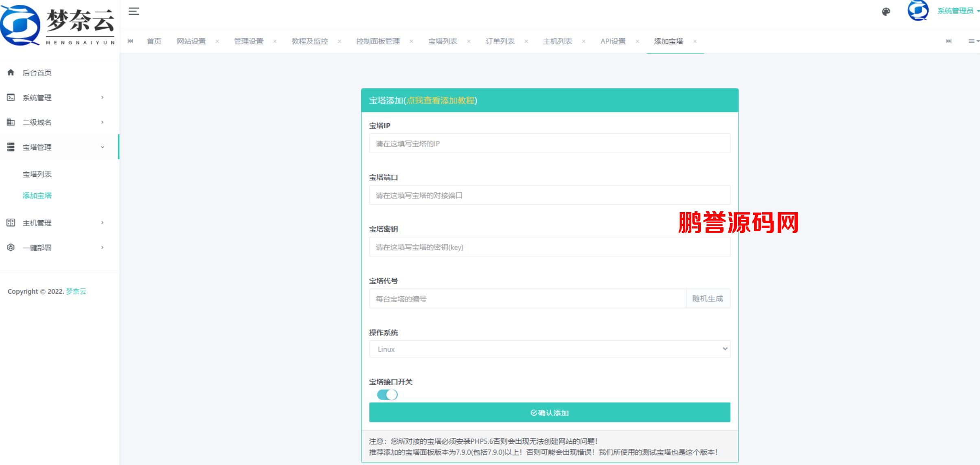980x465 pixels.
Task: Switch to the 控制面板管理 tab
Action: coord(378,41)
